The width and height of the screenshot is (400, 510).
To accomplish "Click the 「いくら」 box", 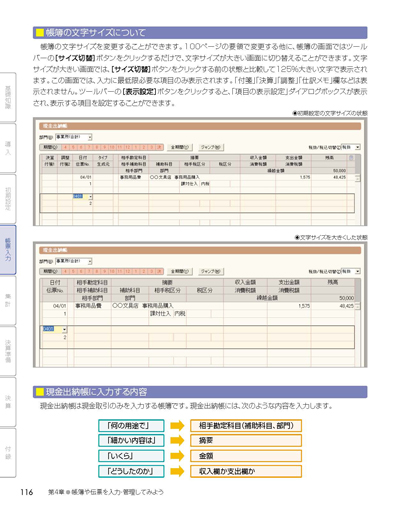I will click(x=131, y=456).
